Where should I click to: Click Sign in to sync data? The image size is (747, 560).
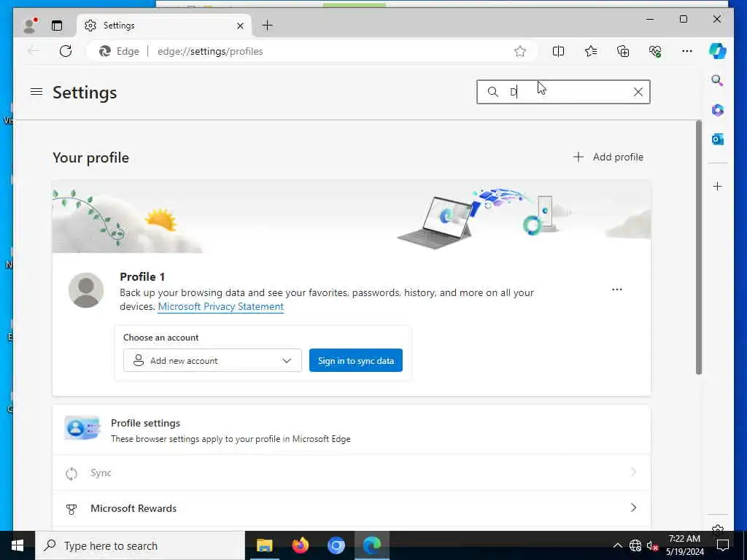[356, 360]
